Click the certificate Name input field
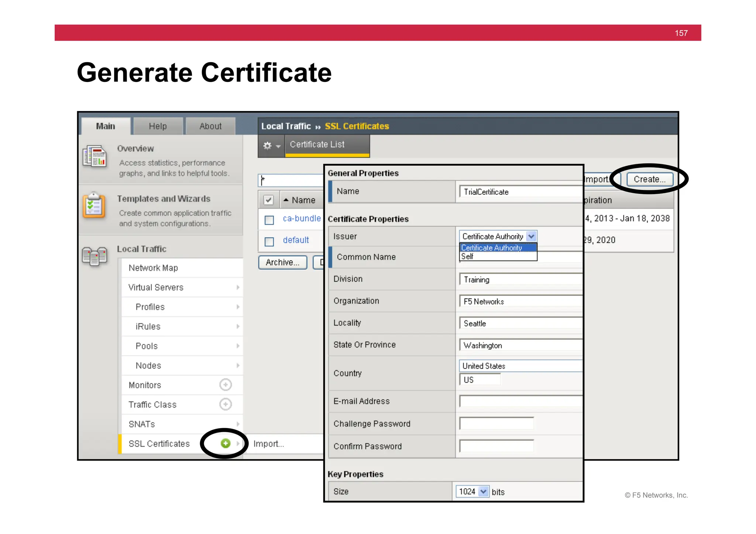This screenshot has width=756, height=534. click(521, 192)
